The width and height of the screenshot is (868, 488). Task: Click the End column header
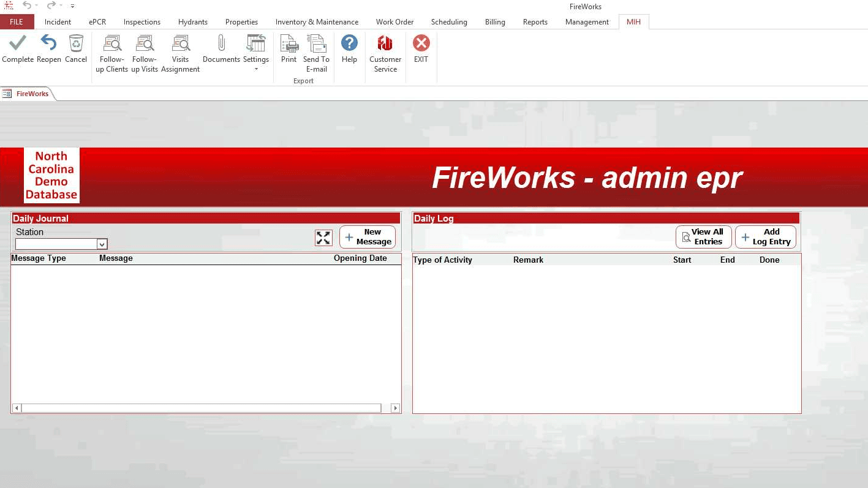pyautogui.click(x=727, y=260)
